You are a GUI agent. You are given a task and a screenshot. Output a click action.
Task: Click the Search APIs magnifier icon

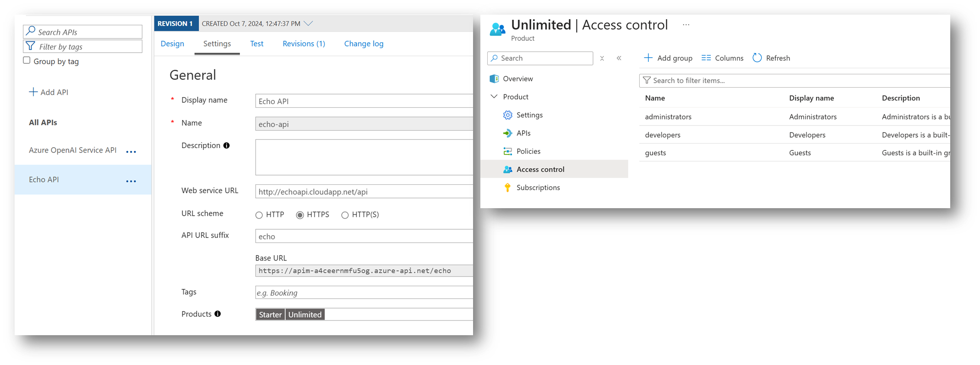coord(31,31)
